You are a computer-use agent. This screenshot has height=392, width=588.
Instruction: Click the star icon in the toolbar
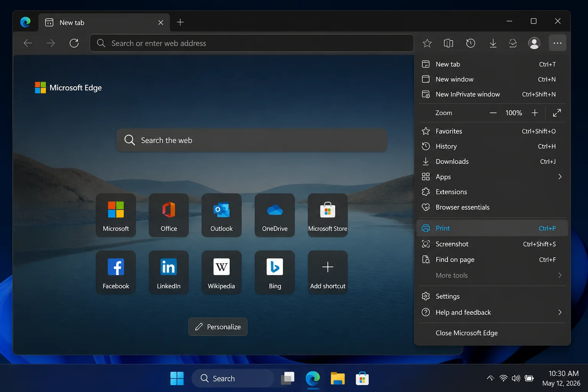pyautogui.click(x=427, y=43)
